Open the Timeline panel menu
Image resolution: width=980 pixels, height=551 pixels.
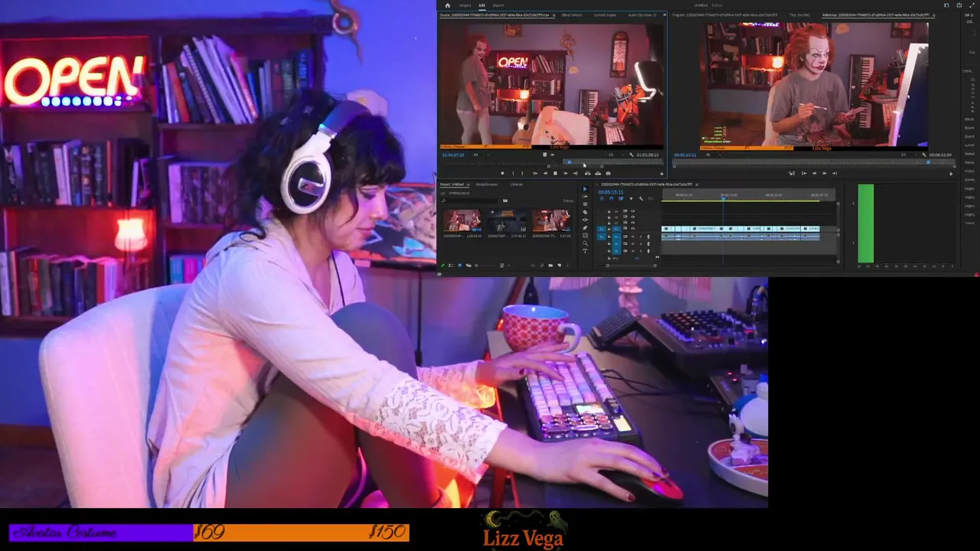[697, 184]
